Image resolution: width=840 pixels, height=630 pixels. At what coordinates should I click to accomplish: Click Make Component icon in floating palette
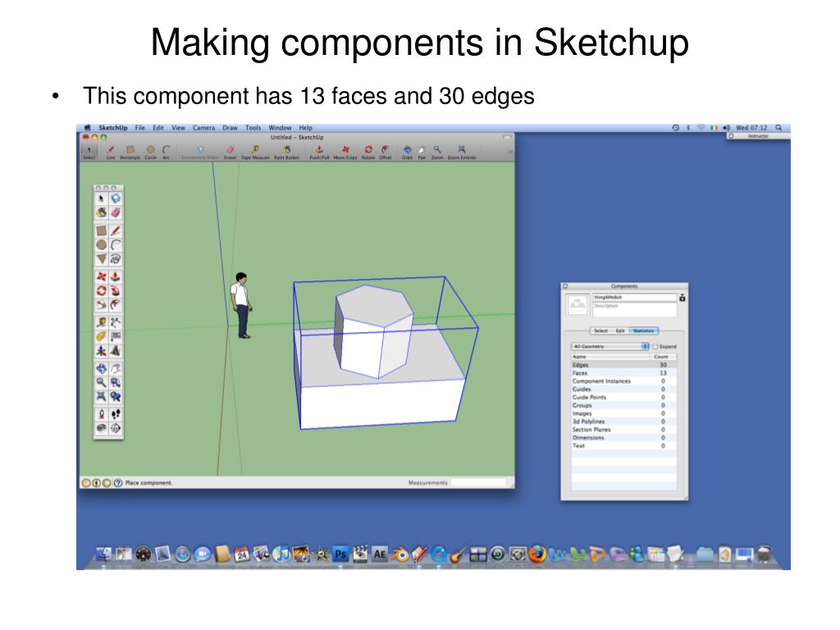click(x=116, y=199)
